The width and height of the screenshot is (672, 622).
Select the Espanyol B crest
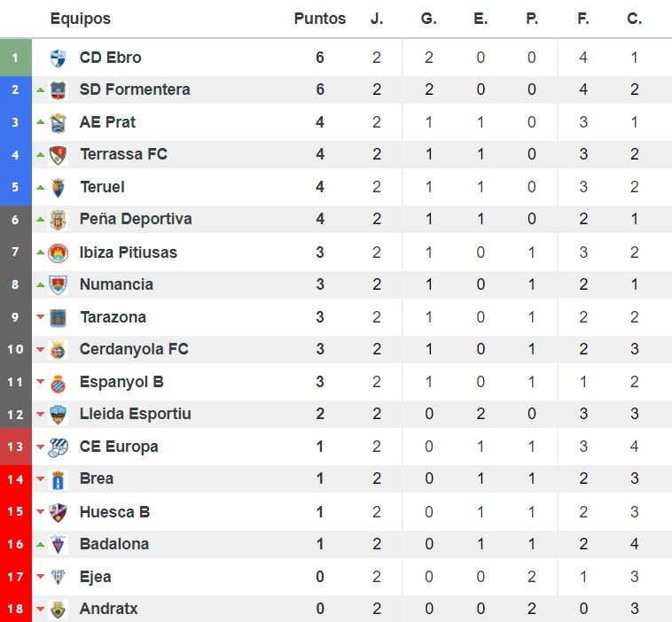[x=58, y=383]
